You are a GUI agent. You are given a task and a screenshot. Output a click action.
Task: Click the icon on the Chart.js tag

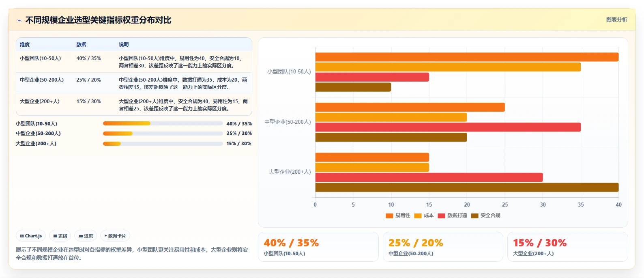pos(22,236)
